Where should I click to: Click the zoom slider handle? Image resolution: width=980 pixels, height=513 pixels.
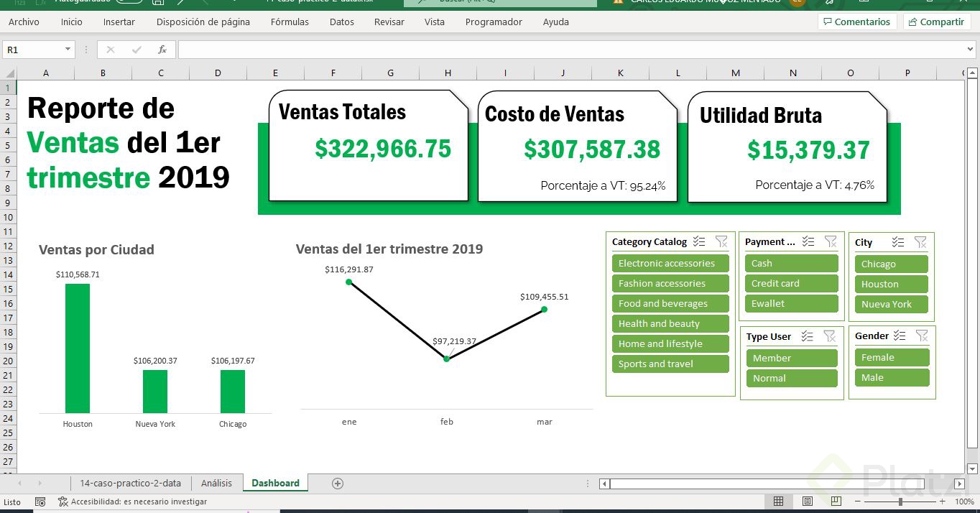pos(900,502)
